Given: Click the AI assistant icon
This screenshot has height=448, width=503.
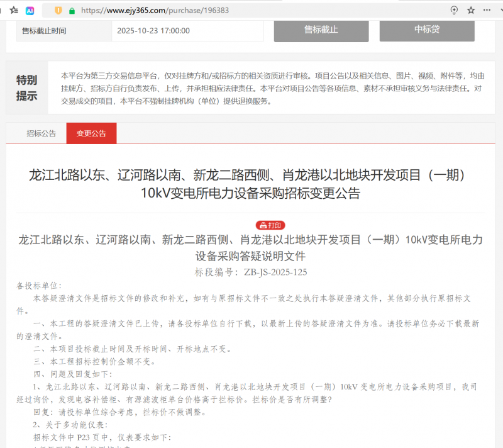Looking at the screenshot, I should (30, 10).
